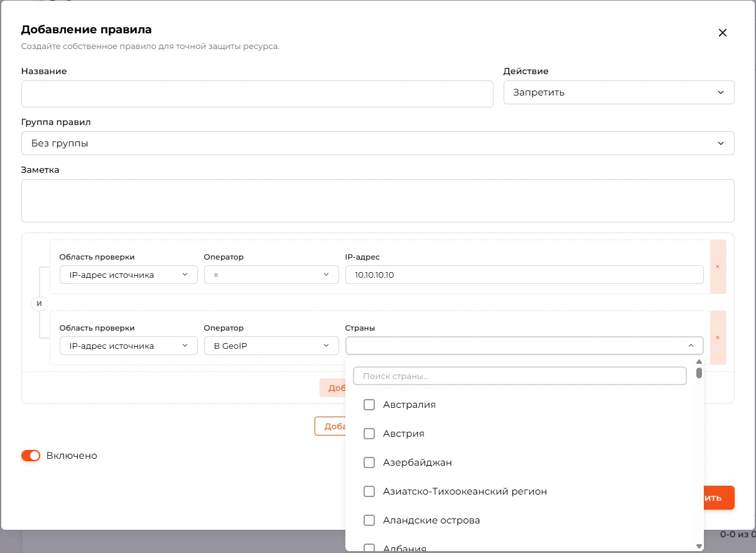The height and width of the screenshot is (553, 756).
Task: Click the outlined Доба… button below the conditions box
Action: point(330,426)
